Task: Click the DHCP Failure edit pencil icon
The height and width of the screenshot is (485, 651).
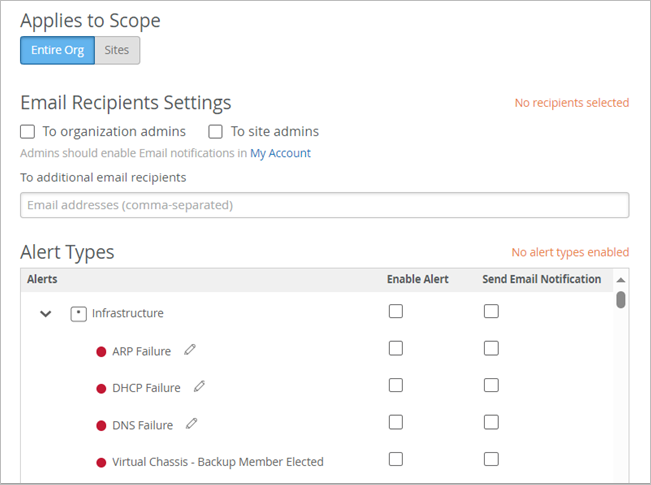Action: pos(199,387)
